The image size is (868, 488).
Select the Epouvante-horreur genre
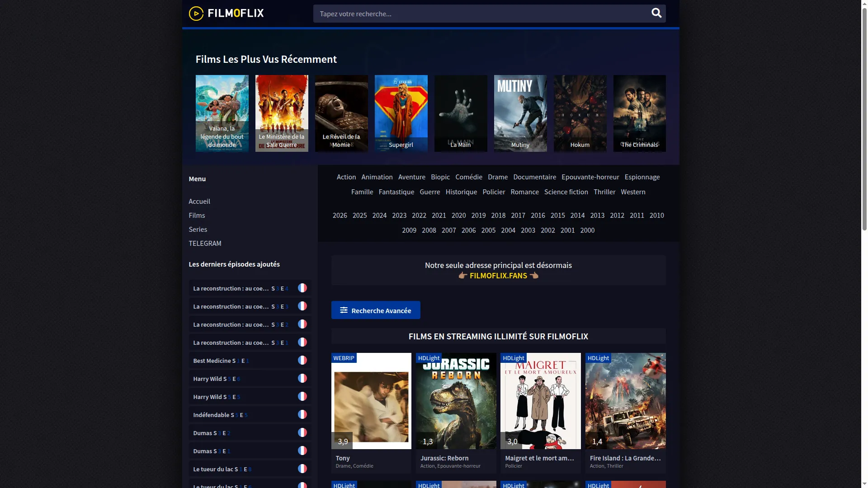click(590, 177)
